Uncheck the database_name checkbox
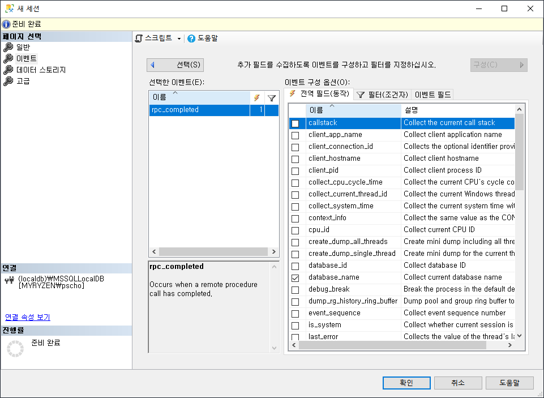544x398 pixels. pyautogui.click(x=295, y=278)
